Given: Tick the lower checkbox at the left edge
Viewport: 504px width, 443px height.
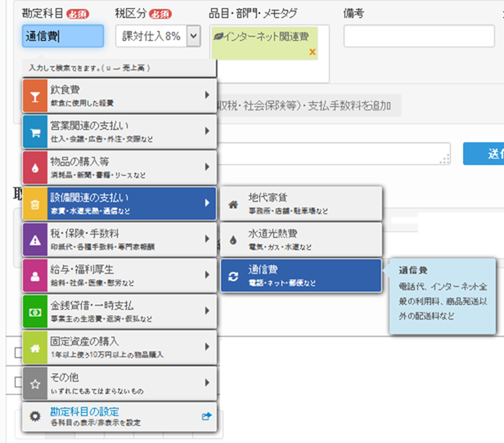Looking at the screenshot, I should (x=18, y=382).
